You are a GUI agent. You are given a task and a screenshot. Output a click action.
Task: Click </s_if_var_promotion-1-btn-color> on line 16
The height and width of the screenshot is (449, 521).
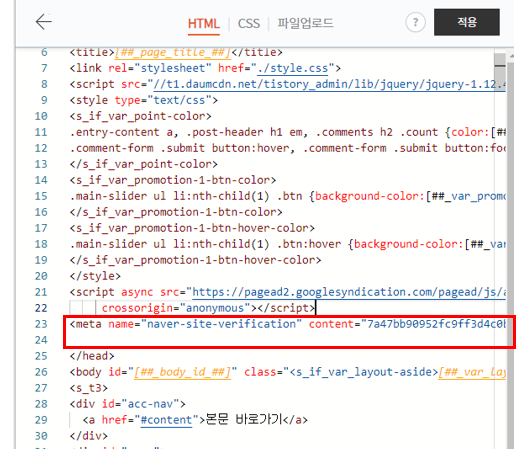(x=176, y=212)
